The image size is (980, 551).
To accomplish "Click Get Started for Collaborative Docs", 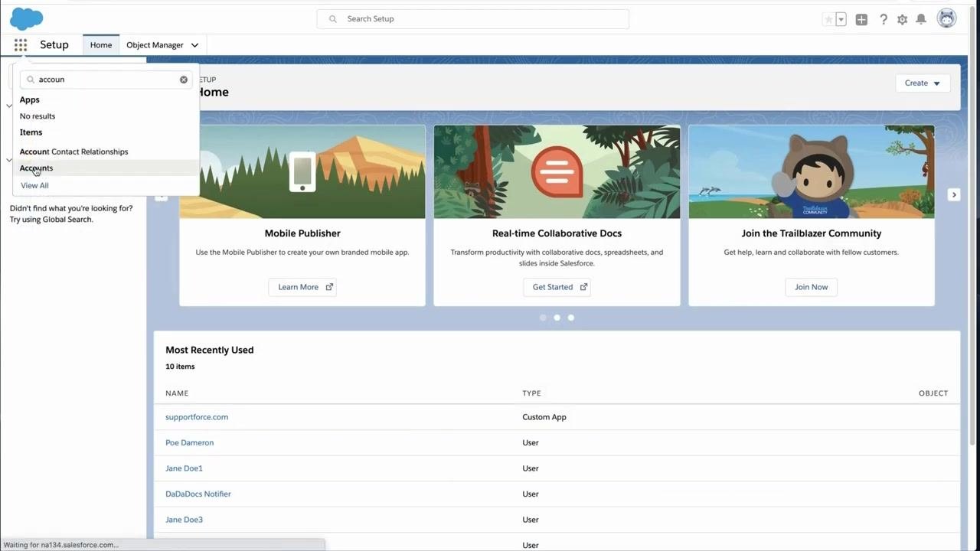I will (557, 287).
